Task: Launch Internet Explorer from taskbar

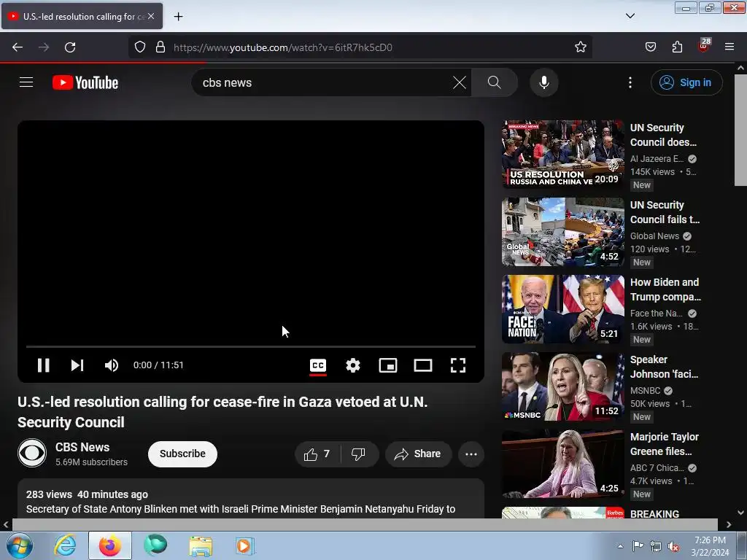Action: tap(65, 545)
